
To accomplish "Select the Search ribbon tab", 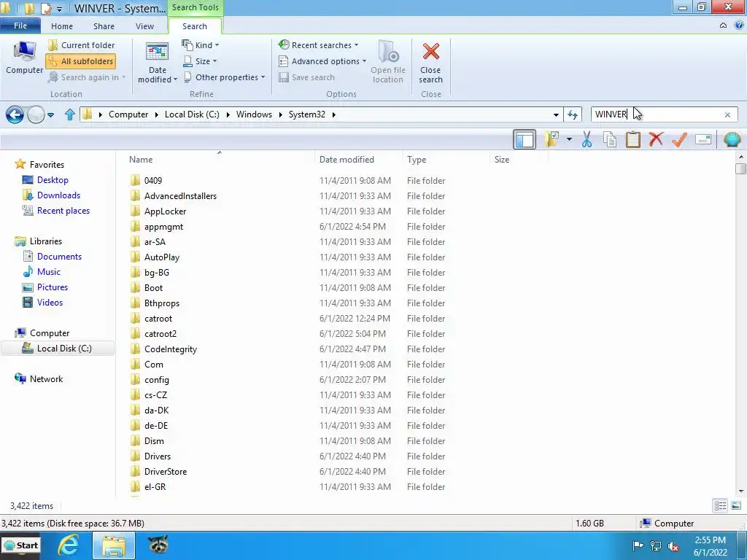I will (194, 26).
